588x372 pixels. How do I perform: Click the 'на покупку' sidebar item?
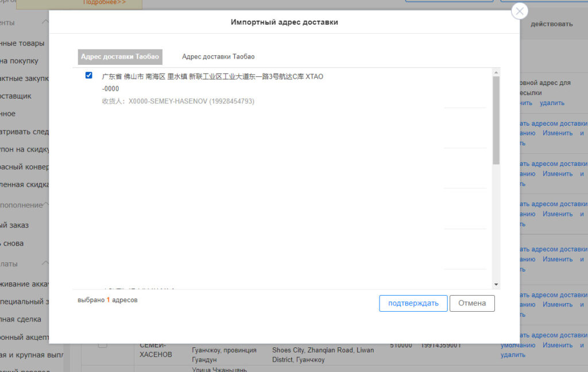pos(19,61)
